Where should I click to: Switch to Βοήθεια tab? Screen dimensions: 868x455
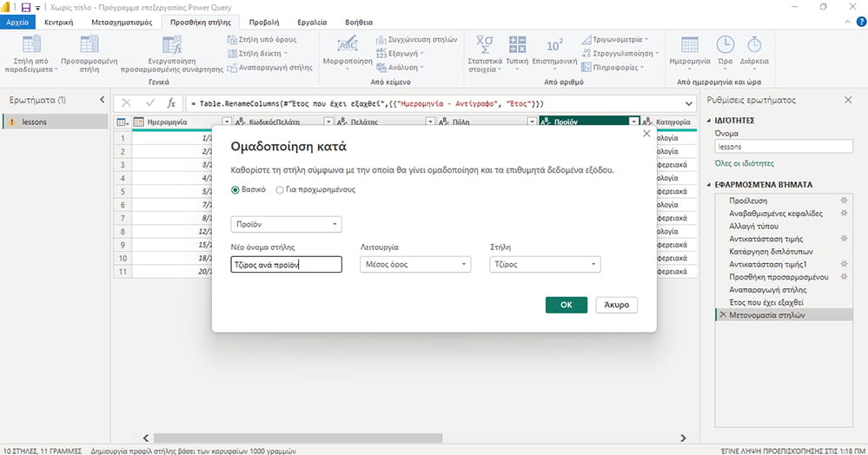[359, 22]
